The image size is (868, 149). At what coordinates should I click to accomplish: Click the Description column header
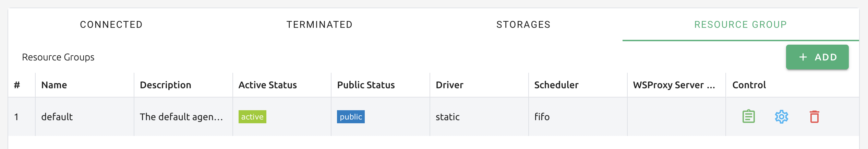point(166,85)
